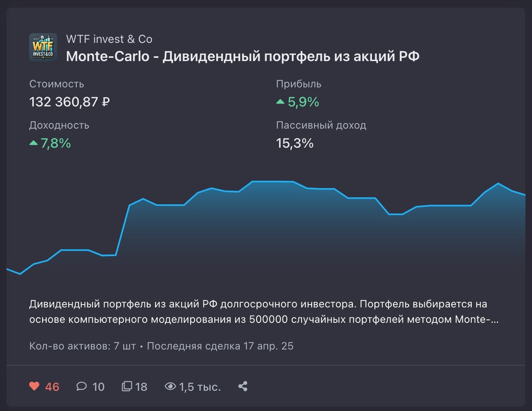Click the green arrow beside 7,8% yield
The height and width of the screenshot is (411, 532).
point(34,143)
